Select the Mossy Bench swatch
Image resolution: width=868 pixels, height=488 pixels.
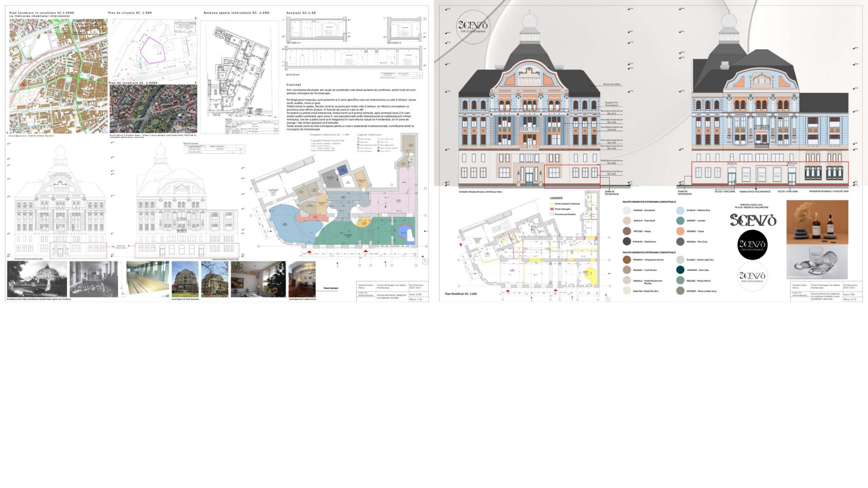680,281
